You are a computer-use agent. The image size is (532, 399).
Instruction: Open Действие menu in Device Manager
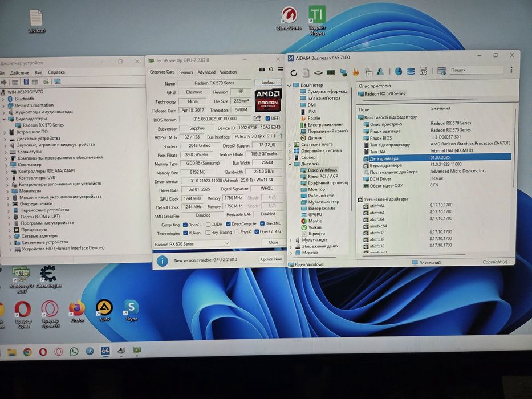click(x=19, y=72)
